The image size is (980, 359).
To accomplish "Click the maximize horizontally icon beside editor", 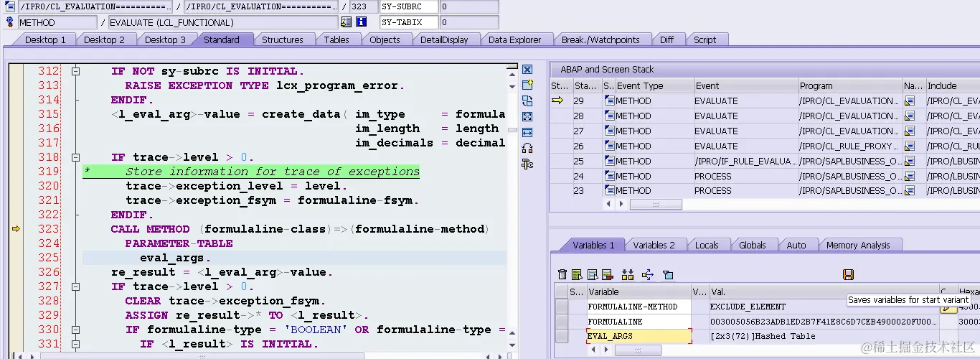I will (527, 132).
